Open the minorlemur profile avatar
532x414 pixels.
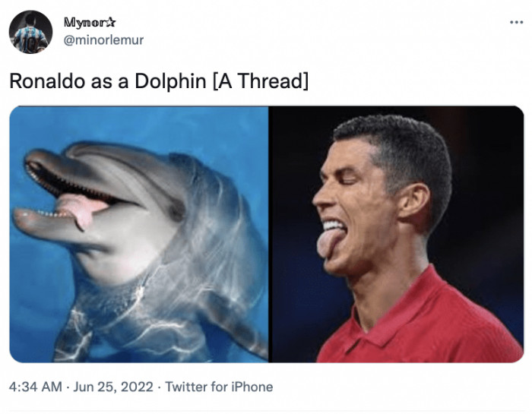(x=30, y=31)
